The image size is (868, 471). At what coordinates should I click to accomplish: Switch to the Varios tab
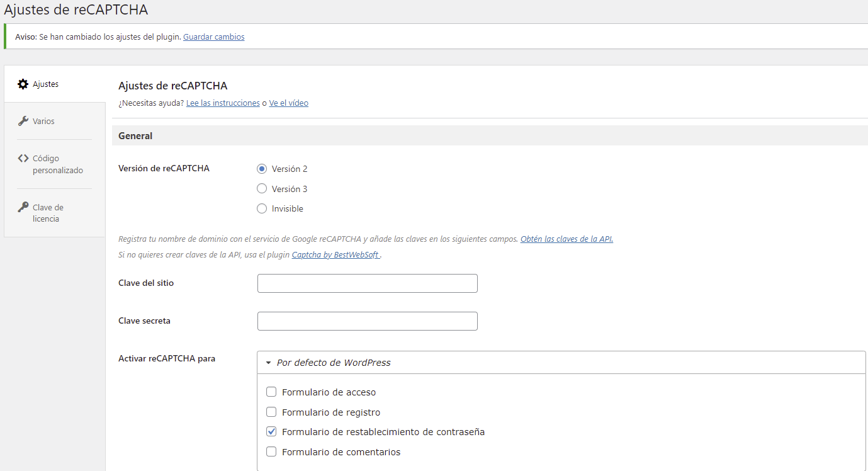(55, 121)
